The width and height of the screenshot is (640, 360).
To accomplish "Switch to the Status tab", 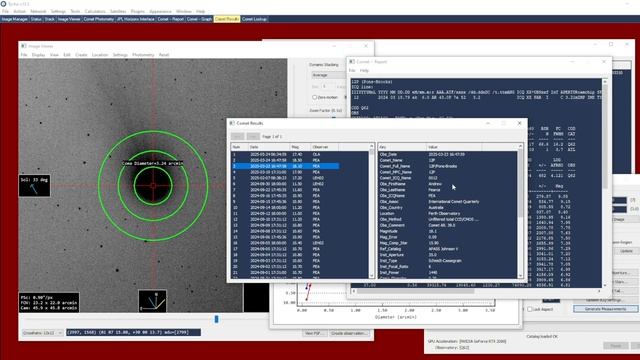I will pyautogui.click(x=36, y=19).
